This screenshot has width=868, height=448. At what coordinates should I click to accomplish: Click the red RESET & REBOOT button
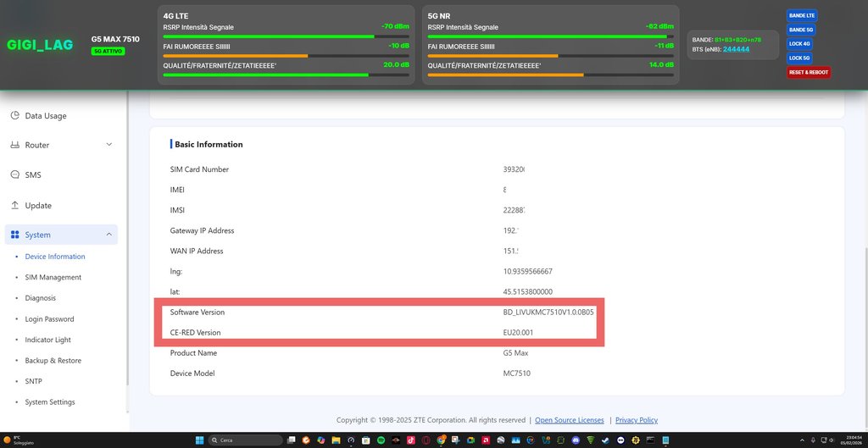pos(808,72)
